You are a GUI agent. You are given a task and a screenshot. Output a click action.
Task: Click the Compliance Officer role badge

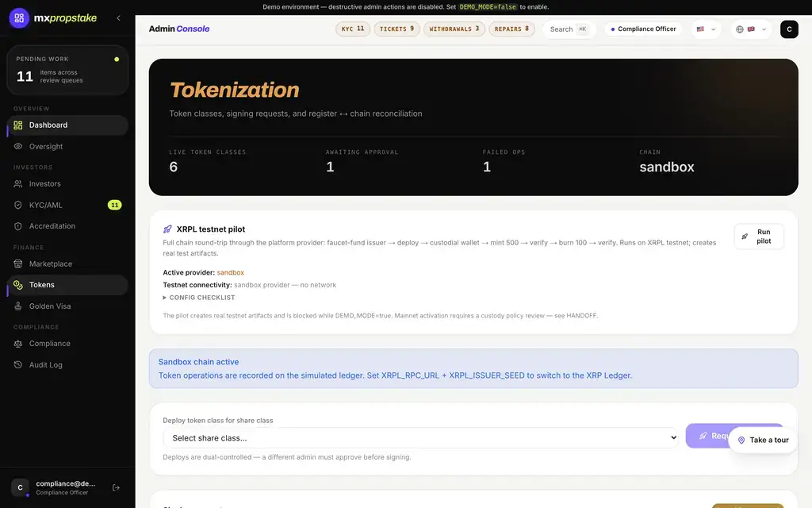643,29
